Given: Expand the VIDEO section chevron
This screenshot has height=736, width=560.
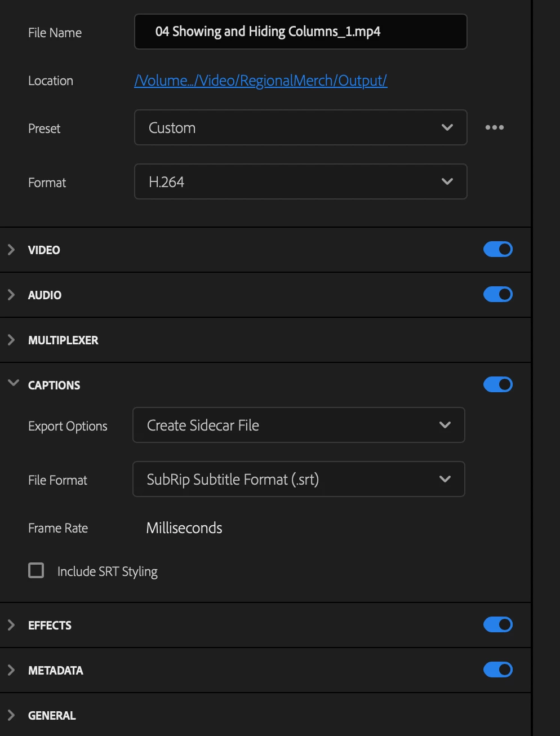Looking at the screenshot, I should (11, 250).
